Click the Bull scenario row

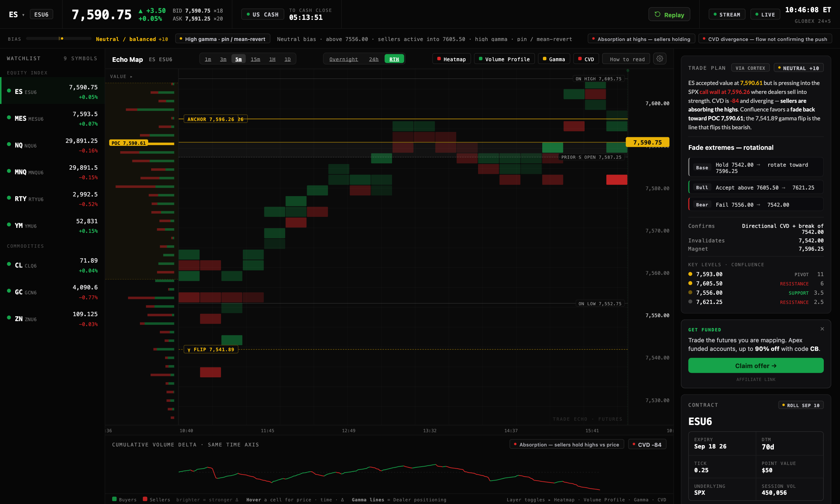point(755,188)
